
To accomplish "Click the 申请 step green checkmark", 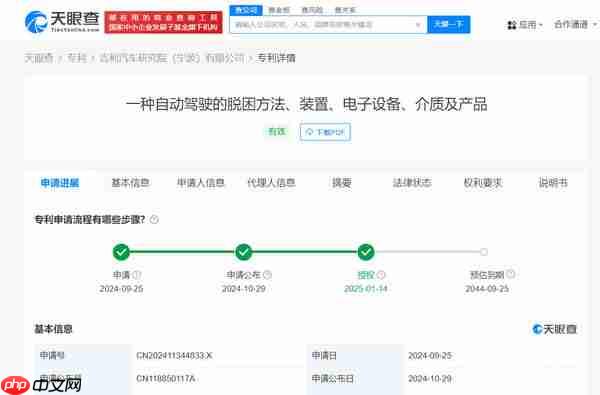I will pyautogui.click(x=121, y=252).
